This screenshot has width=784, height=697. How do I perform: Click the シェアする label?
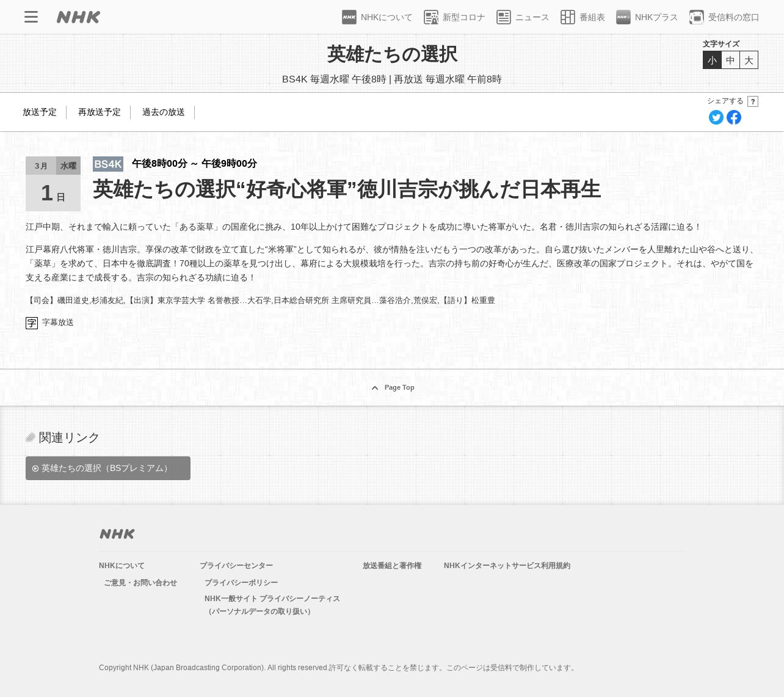click(725, 101)
